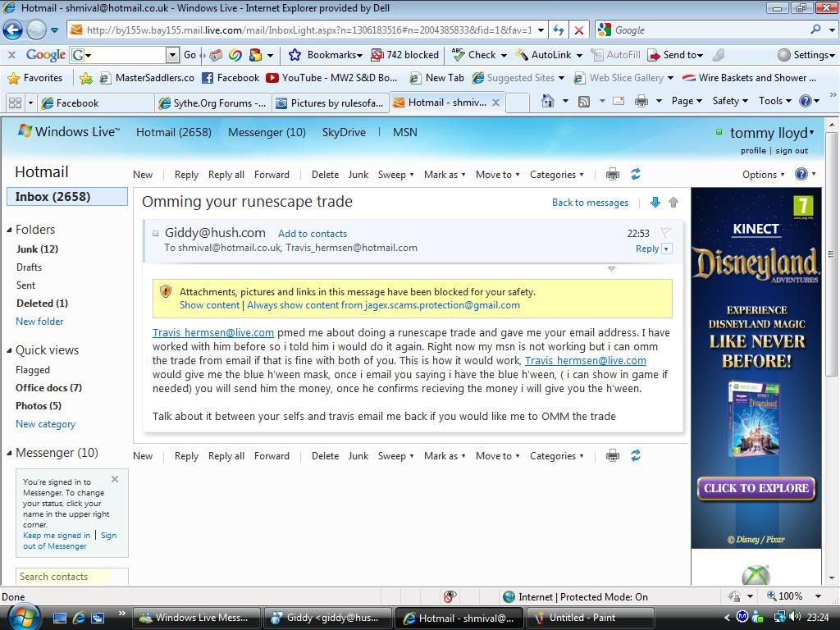Click the top toolbar Delete button
This screenshot has height=630, width=840.
click(x=325, y=175)
